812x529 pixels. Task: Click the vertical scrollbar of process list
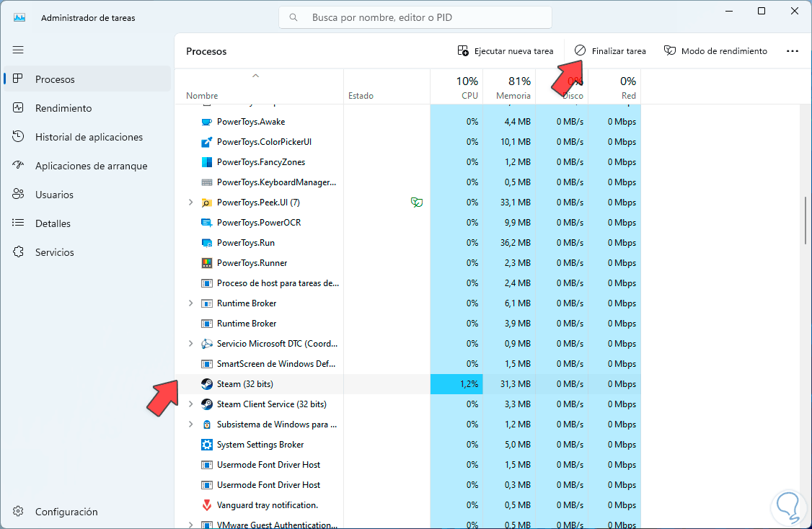pos(806,221)
